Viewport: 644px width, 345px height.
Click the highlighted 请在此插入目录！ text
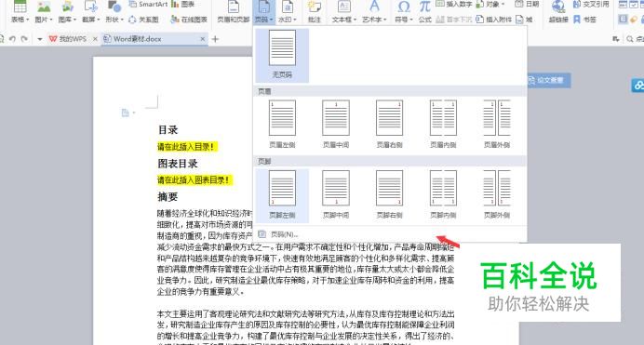point(186,146)
